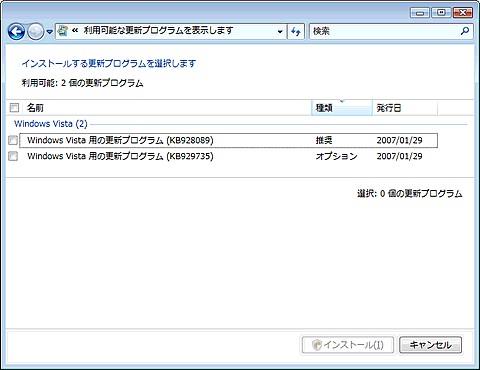Screen dimensions: 480x370
Task: Click the address text 利用可能な更新プログラムを表示します
Action: pos(158,31)
